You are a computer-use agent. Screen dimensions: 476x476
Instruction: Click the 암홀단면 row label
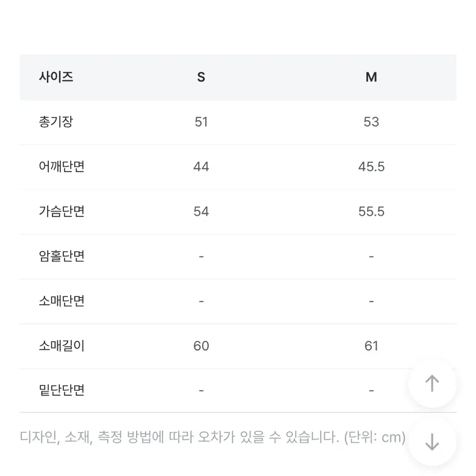coord(62,256)
